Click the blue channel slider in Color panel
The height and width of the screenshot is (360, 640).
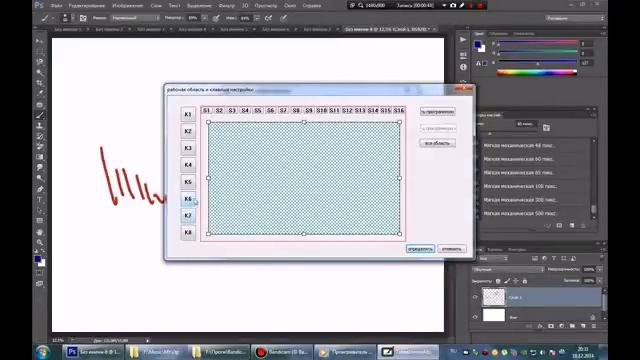coord(538,62)
